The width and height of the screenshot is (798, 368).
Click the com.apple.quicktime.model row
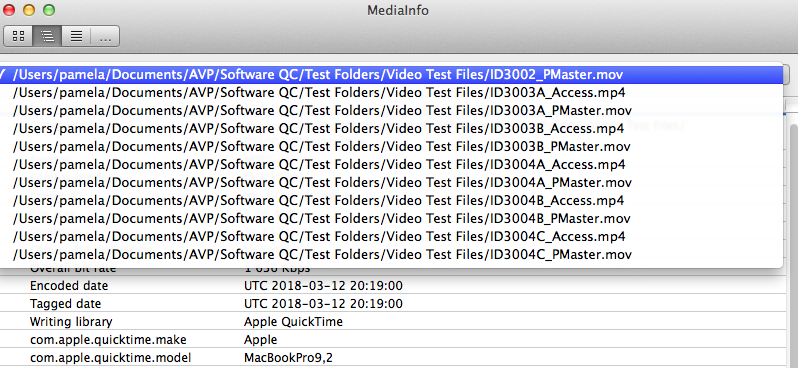[393, 358]
